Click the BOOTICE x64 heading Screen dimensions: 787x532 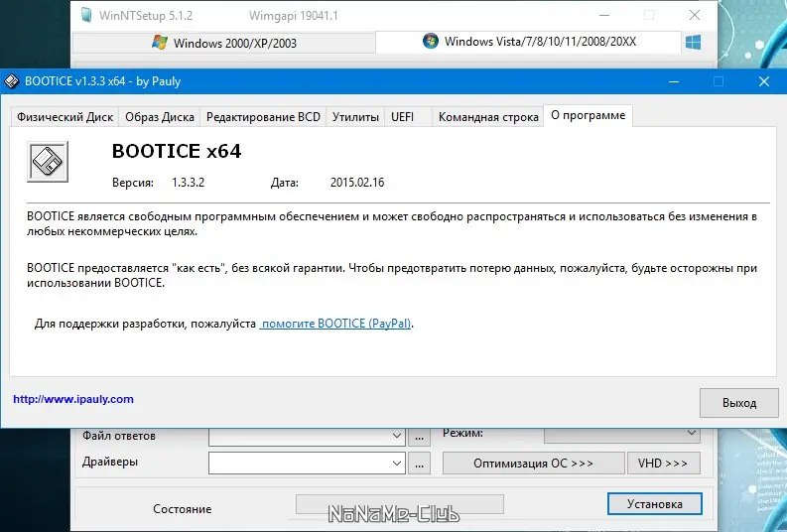click(x=177, y=151)
